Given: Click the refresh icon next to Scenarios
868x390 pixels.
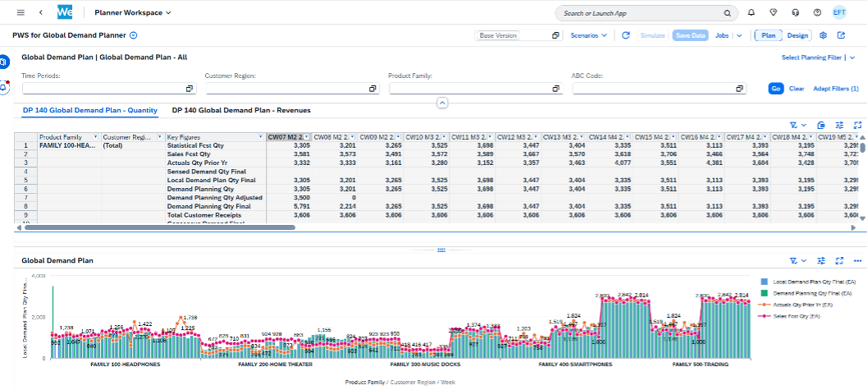Looking at the screenshot, I should tap(626, 35).
